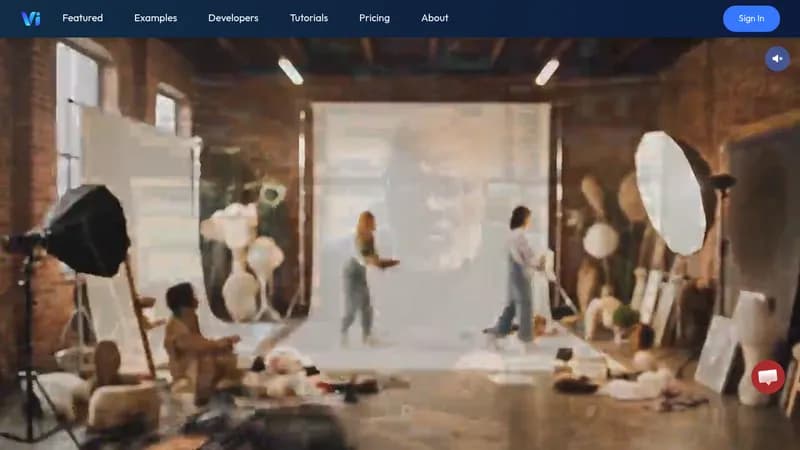
Task: Open the Featured menu item
Action: (x=83, y=18)
